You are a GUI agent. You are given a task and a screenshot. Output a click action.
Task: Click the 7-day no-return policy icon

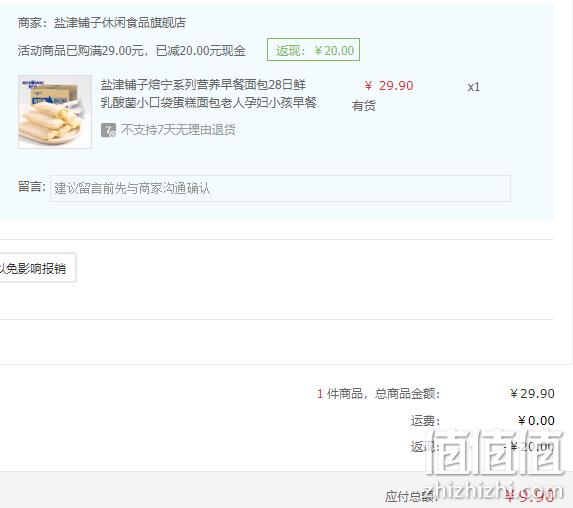click(108, 130)
